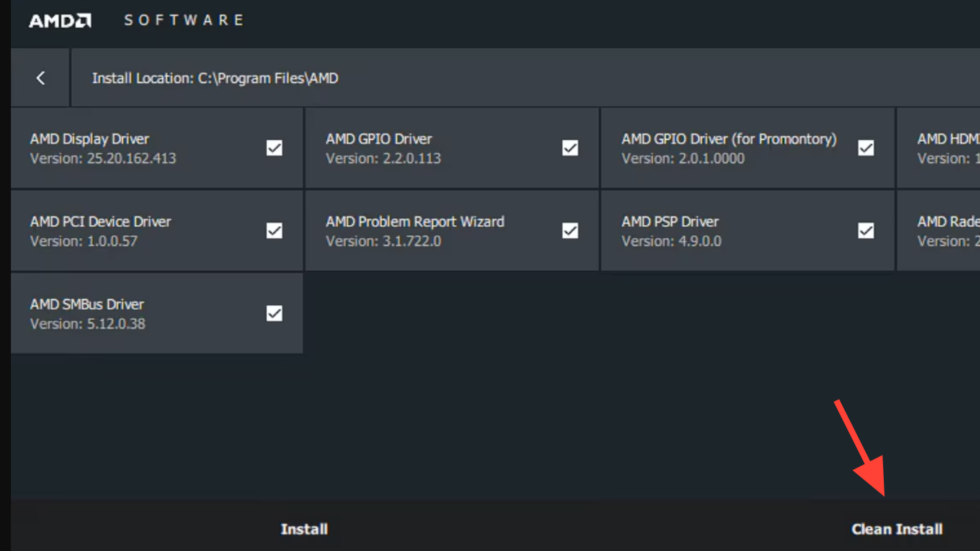Screen dimensions: 980x551
Task: Uncheck the AMD Display Driver checkbox
Action: (x=274, y=148)
